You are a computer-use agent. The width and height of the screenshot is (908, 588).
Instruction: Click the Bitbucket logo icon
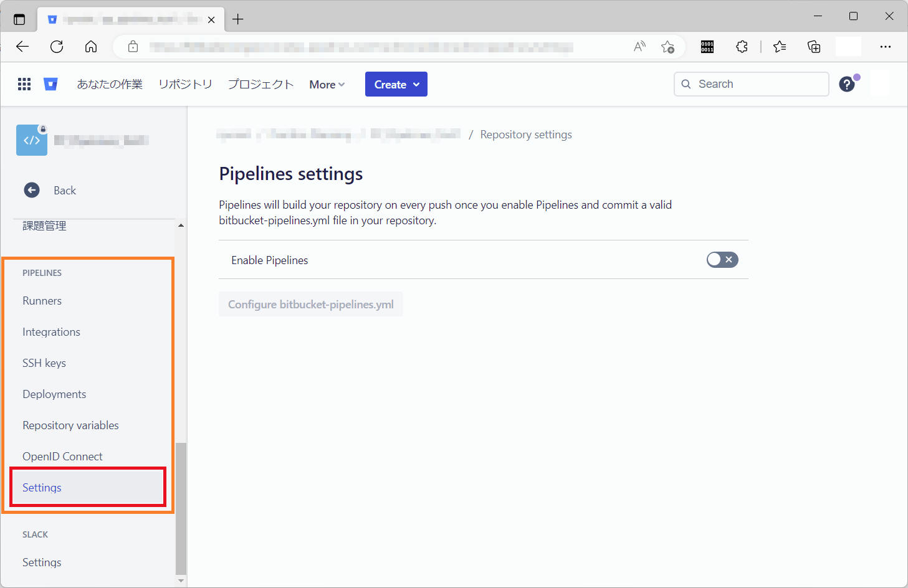pyautogui.click(x=50, y=84)
